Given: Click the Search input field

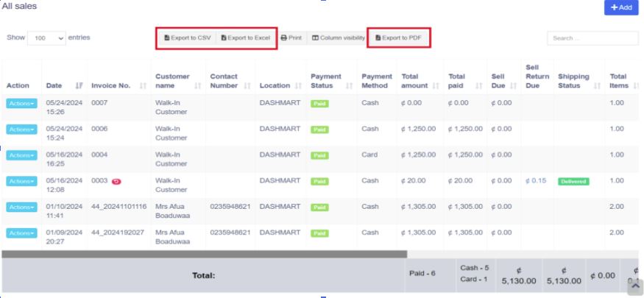Looking at the screenshot, I should [592, 38].
